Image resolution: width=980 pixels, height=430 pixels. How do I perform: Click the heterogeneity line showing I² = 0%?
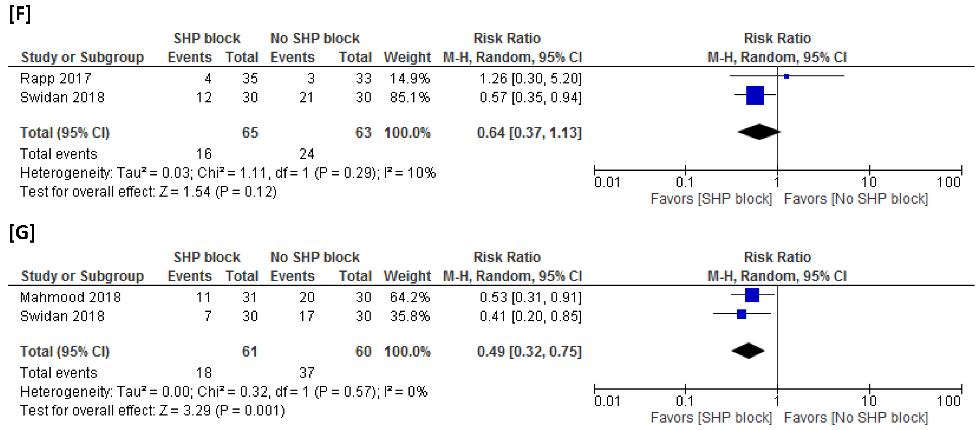(x=224, y=392)
